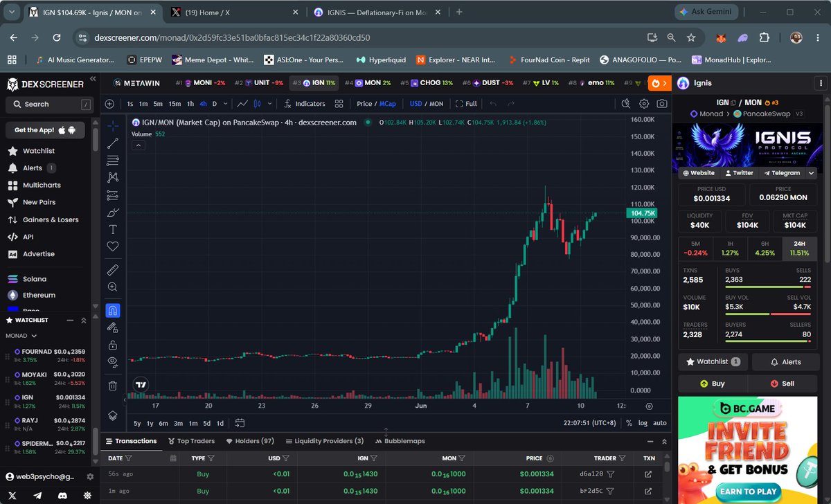Open the Bubblemaps tab
This screenshot has width=831, height=504.
click(400, 441)
